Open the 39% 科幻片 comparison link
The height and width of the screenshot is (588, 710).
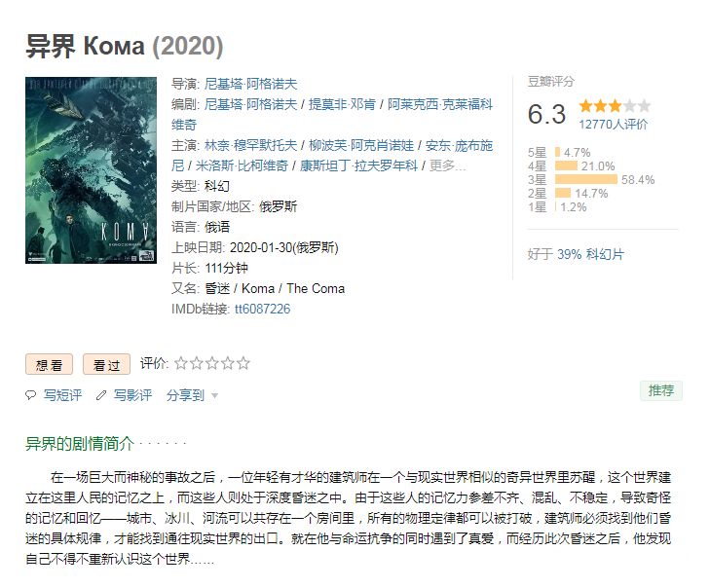[590, 254]
